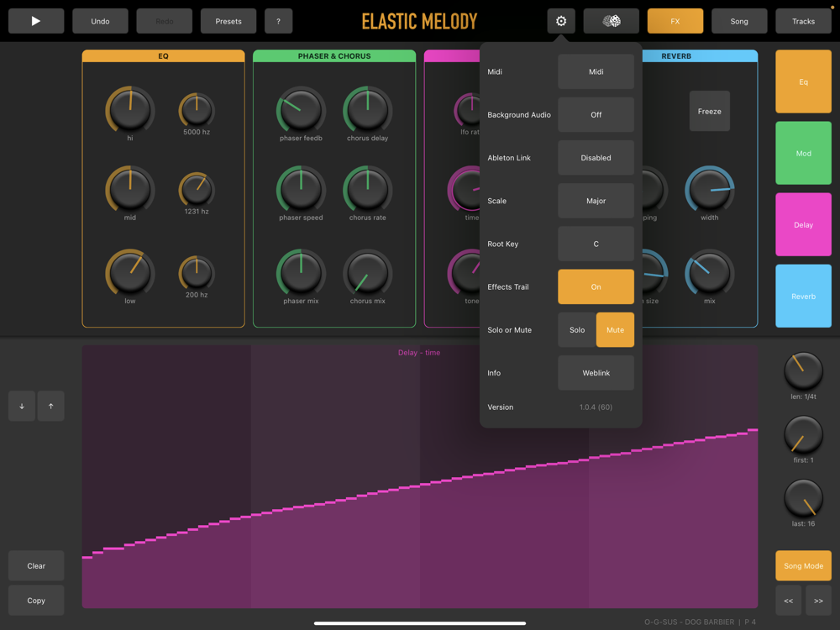Viewport: 840px width, 630px height.
Task: Toggle Effects Trail On button
Action: point(596,286)
